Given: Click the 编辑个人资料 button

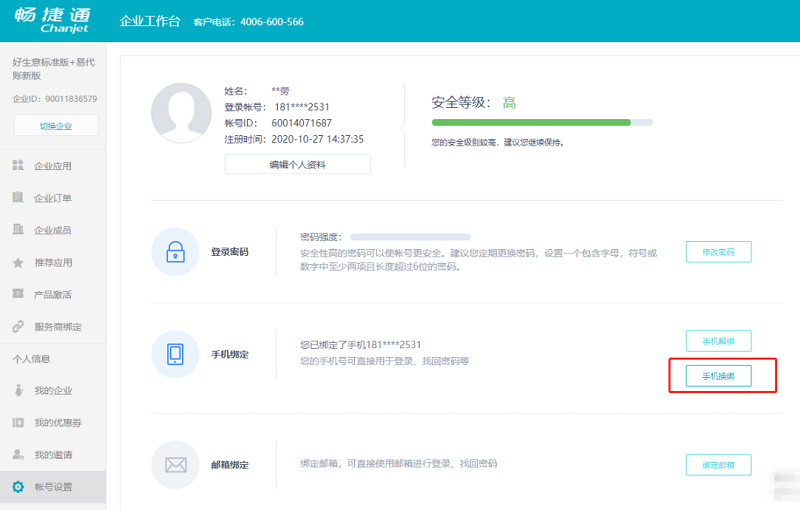Looking at the screenshot, I should (297, 164).
